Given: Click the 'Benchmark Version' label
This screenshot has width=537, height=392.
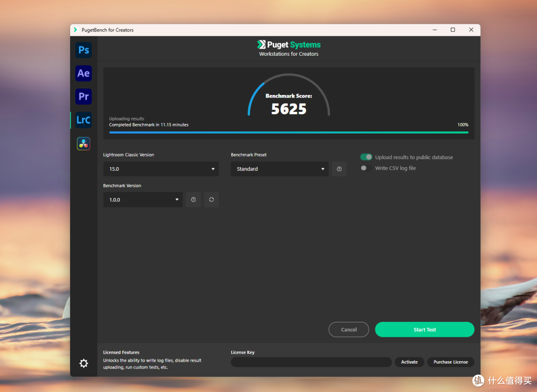Looking at the screenshot, I should (x=122, y=186).
